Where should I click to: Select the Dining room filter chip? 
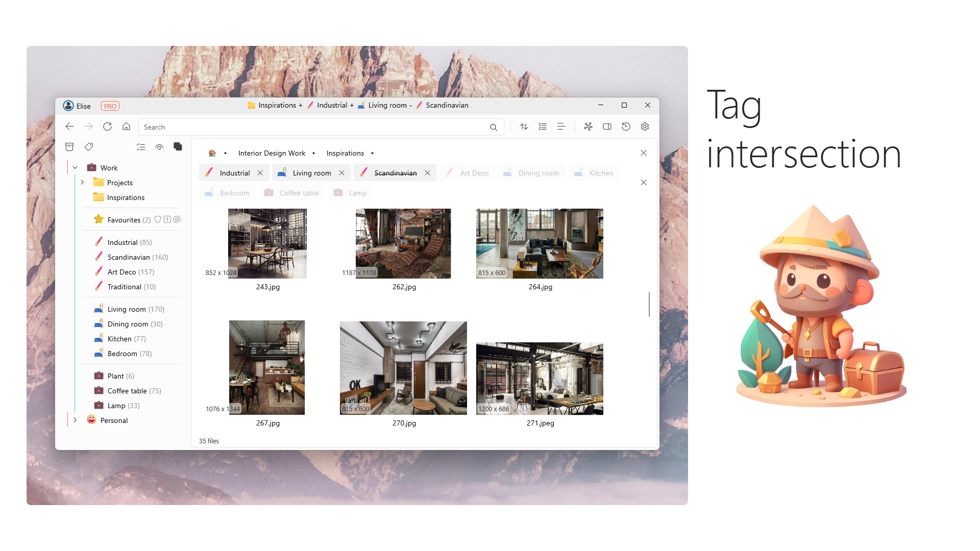point(532,173)
